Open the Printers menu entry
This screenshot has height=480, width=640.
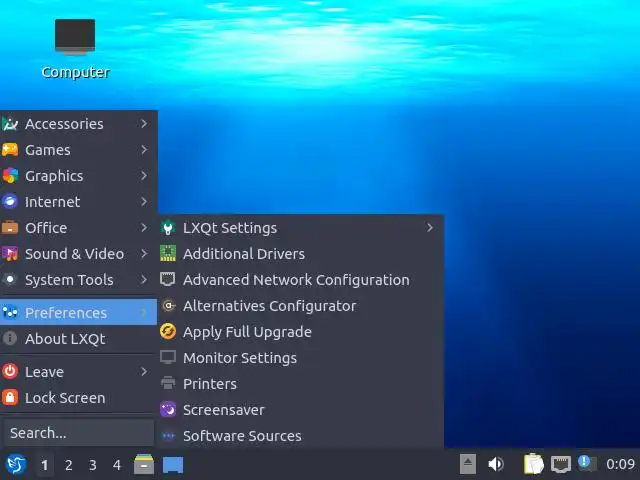[x=301, y=384]
